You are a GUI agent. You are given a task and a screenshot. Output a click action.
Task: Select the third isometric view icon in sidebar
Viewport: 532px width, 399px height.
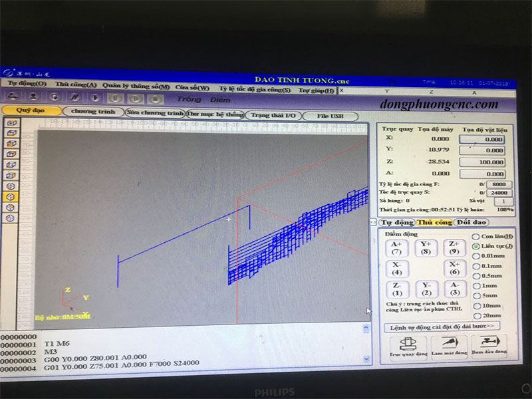[x=11, y=207]
